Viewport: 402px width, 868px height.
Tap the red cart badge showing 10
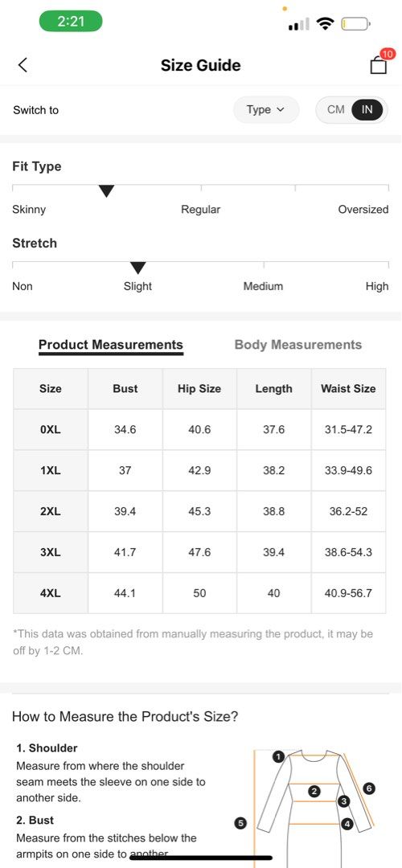(x=388, y=54)
